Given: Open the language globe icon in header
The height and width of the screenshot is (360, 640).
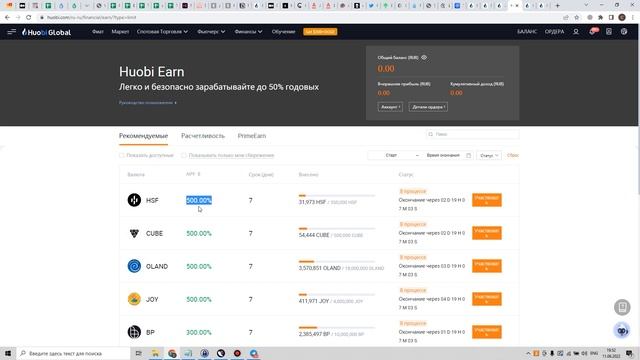Looking at the screenshot, I should 624,31.
